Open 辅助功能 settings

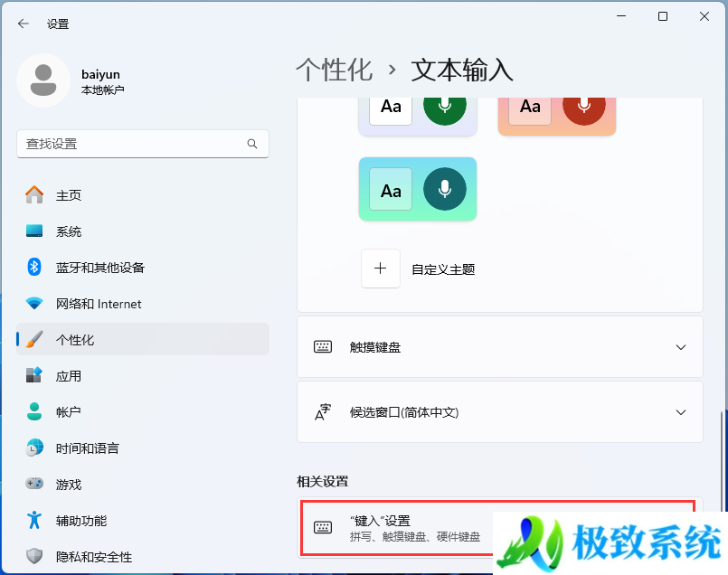coord(143,521)
